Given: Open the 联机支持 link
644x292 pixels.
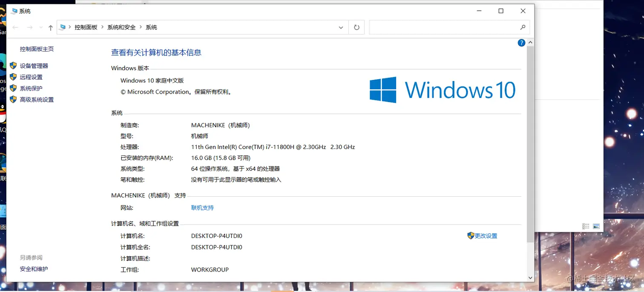Looking at the screenshot, I should (x=202, y=208).
